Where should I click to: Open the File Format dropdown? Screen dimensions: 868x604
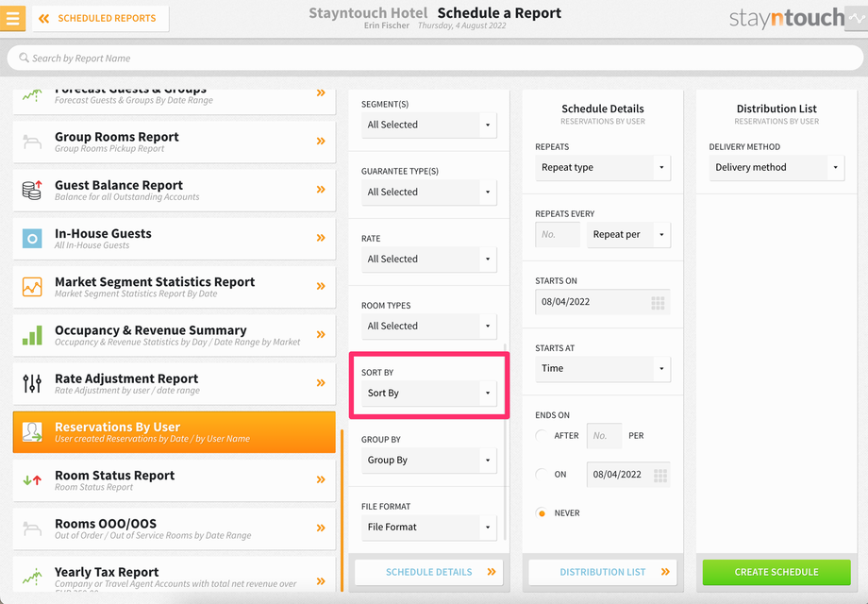[429, 527]
